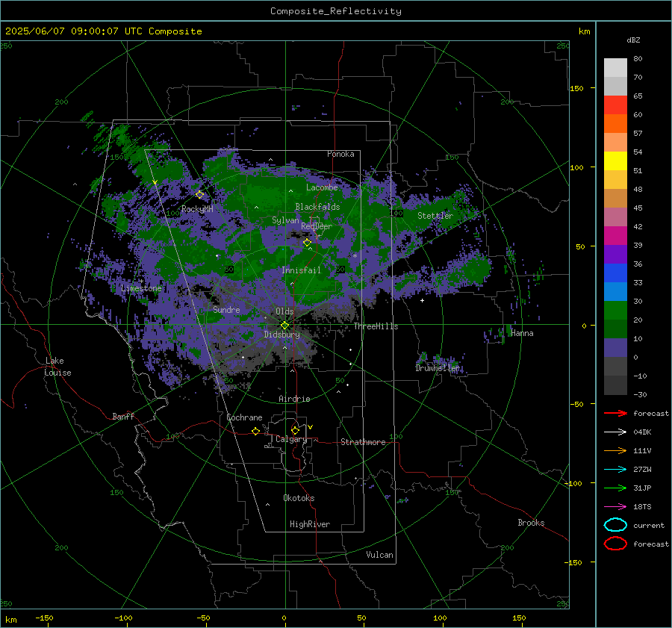672x628 pixels.
Task: Click the Innisfail label
Action: [301, 270]
